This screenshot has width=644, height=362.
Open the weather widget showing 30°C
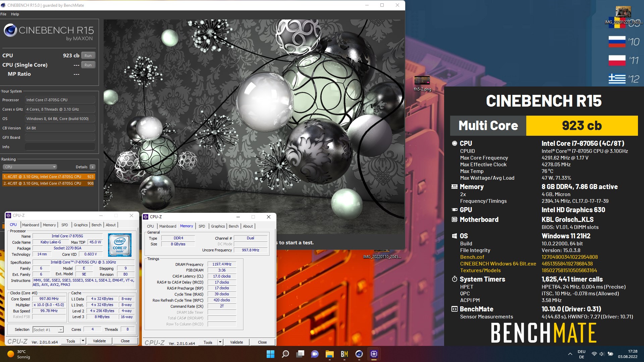19,354
